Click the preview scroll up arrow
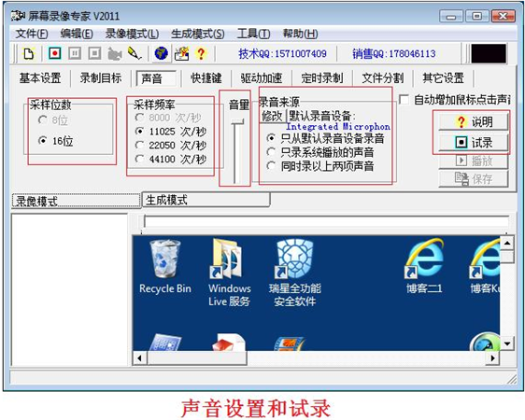Viewport: 525px width, 420px height. (x=507, y=243)
